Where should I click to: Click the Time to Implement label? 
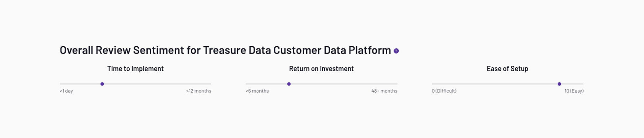click(x=135, y=69)
